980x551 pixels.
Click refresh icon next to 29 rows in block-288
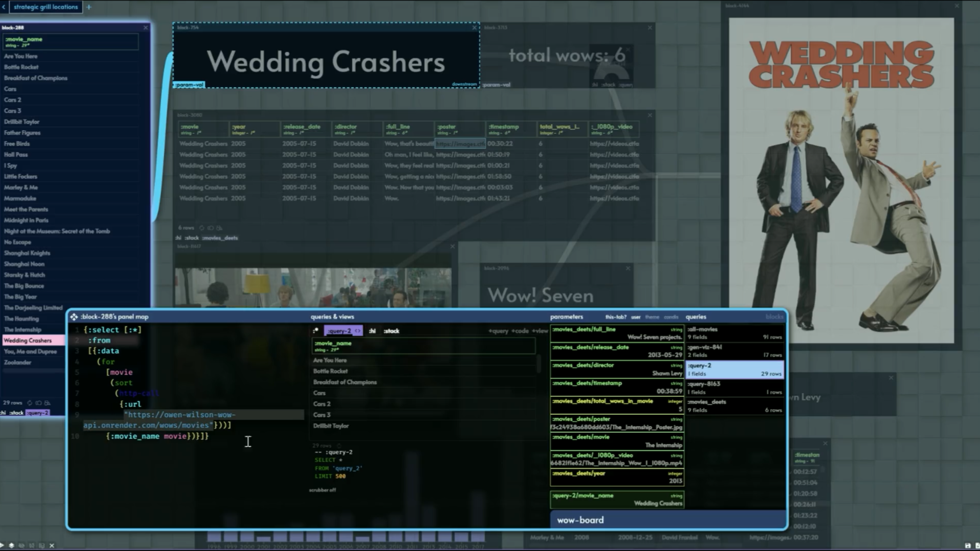29,403
